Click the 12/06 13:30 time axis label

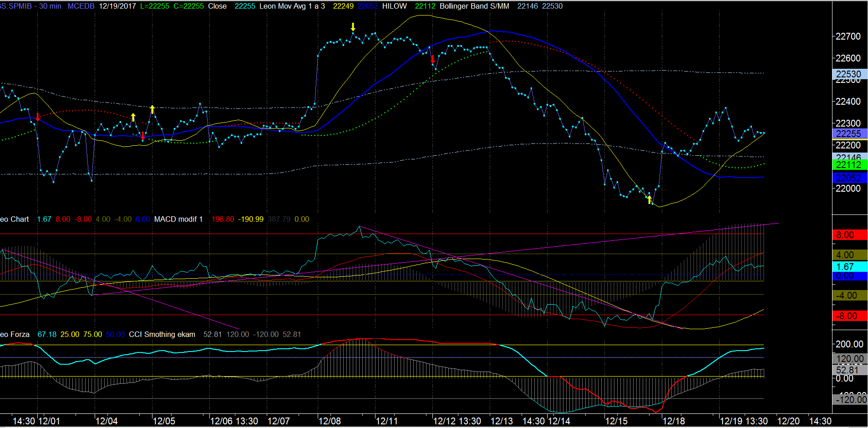coord(234,421)
